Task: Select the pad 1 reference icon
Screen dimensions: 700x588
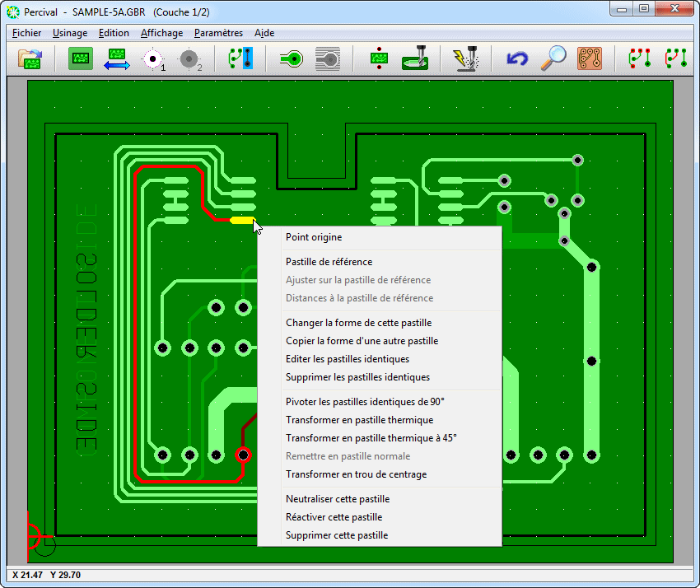Action: pos(153,59)
